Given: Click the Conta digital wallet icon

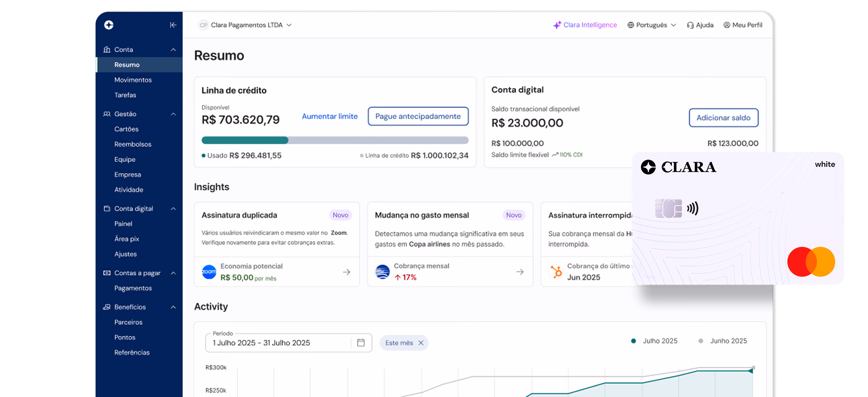Looking at the screenshot, I should [x=107, y=208].
